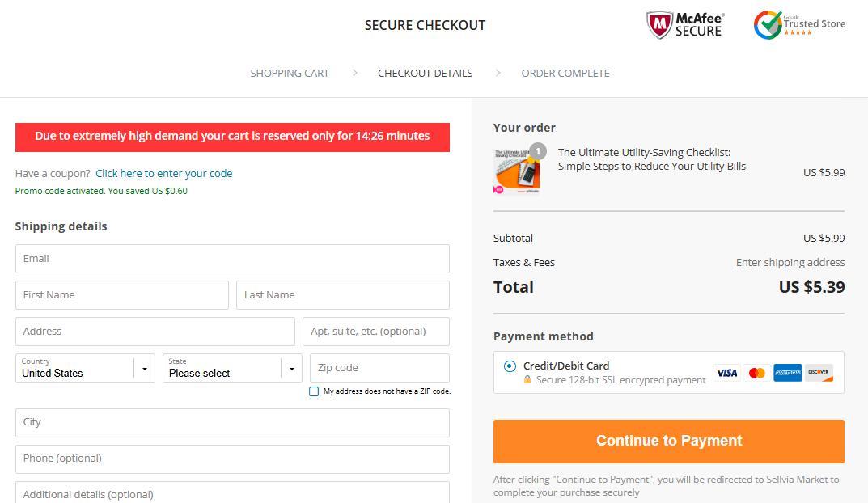
Task: Go to the Shopping Cart step
Action: [x=290, y=73]
